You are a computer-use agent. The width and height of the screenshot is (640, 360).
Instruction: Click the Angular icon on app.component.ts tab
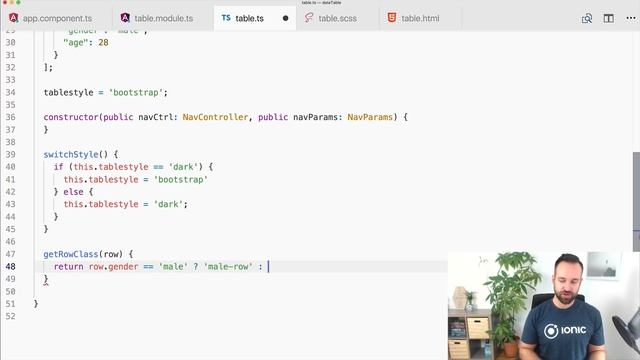[x=13, y=18]
